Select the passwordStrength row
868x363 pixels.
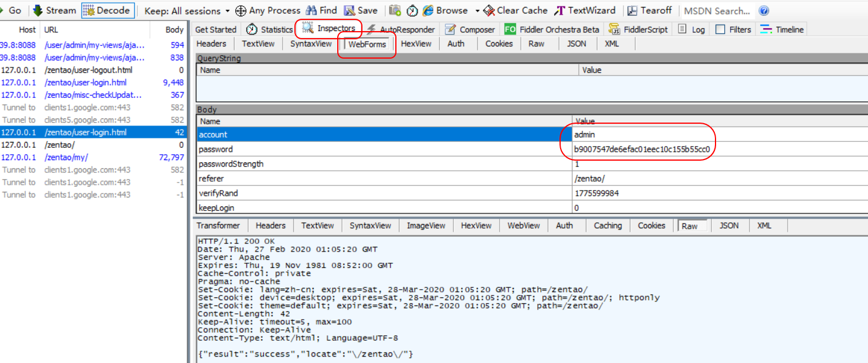click(x=532, y=164)
